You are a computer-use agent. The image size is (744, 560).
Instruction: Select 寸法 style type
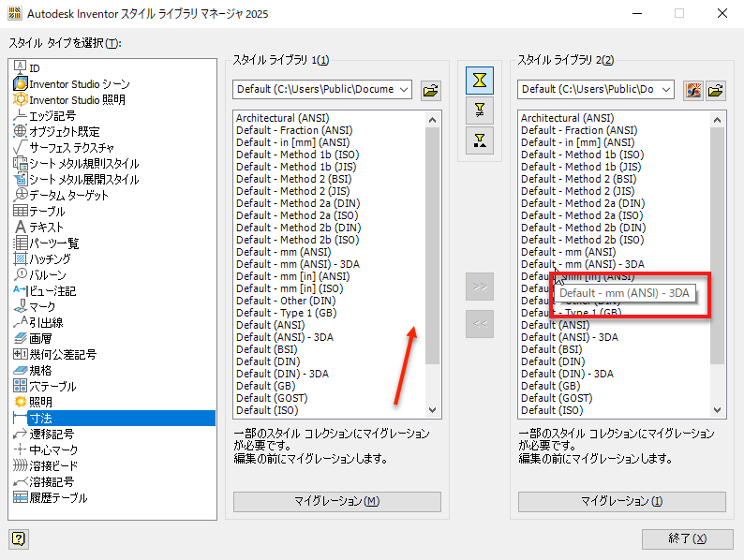(x=114, y=419)
